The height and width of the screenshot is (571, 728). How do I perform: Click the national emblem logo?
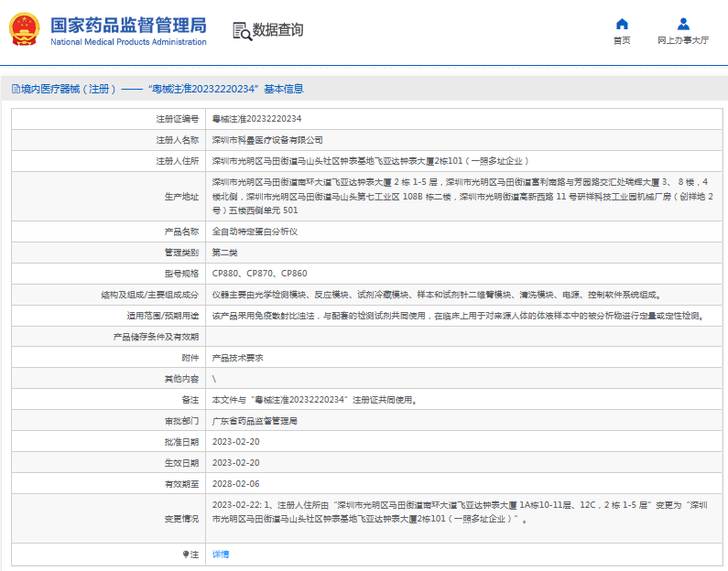tap(25, 29)
